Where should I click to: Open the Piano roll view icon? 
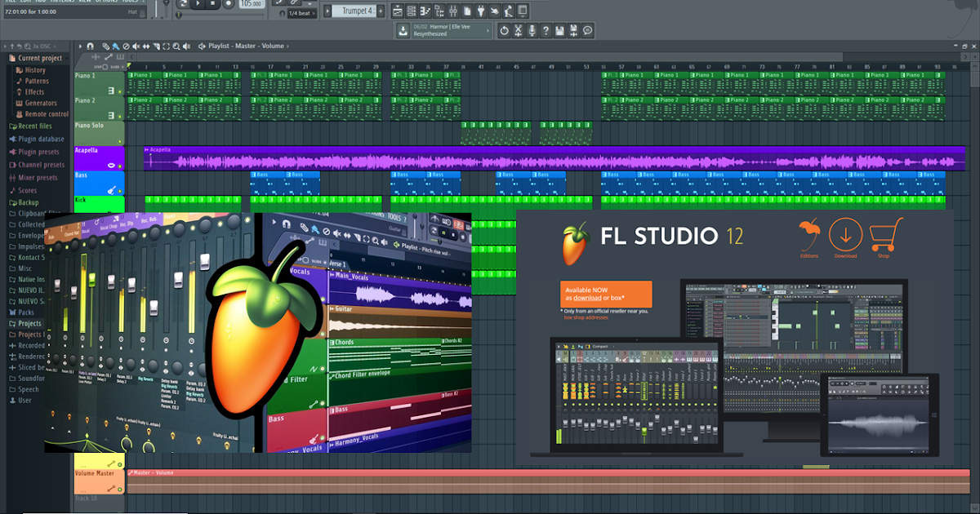tap(425, 11)
